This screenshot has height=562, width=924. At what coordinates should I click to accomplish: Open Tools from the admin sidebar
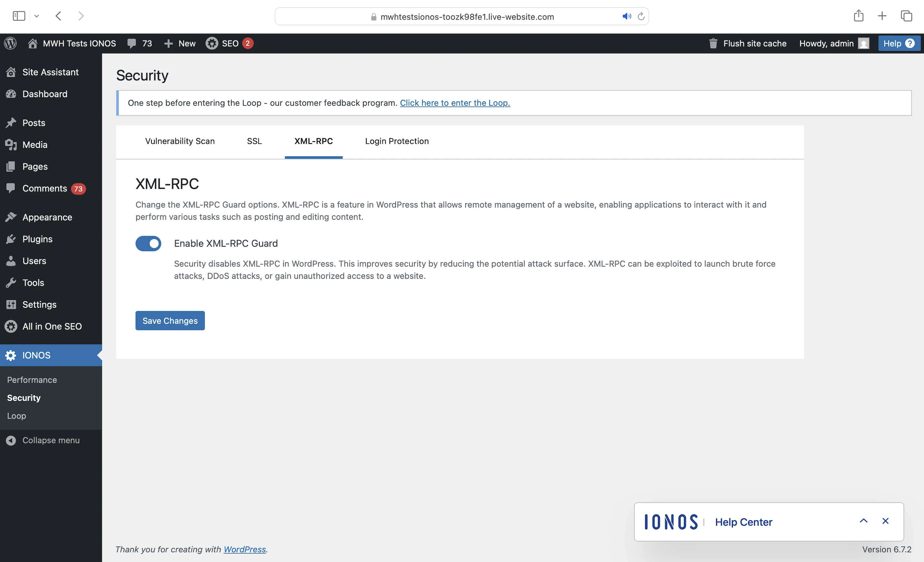pos(33,283)
